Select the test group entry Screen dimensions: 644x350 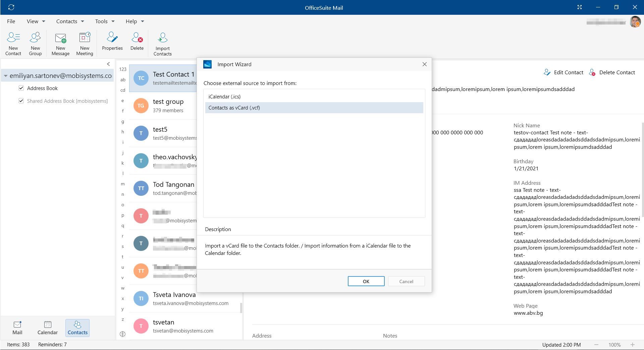(x=163, y=105)
